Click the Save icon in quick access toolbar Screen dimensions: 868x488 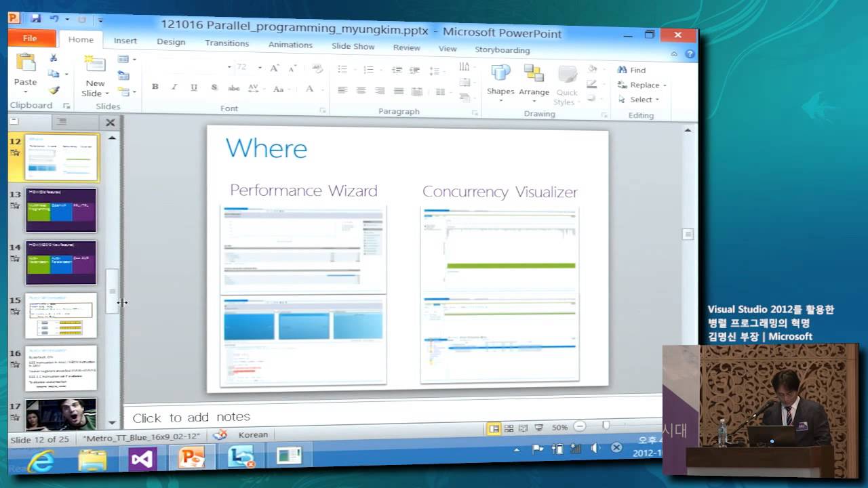coord(36,18)
